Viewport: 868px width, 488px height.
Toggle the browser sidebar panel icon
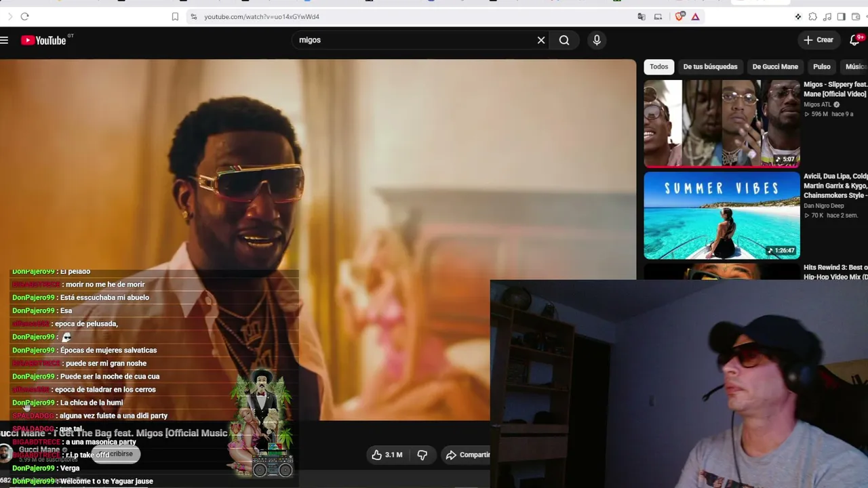841,16
